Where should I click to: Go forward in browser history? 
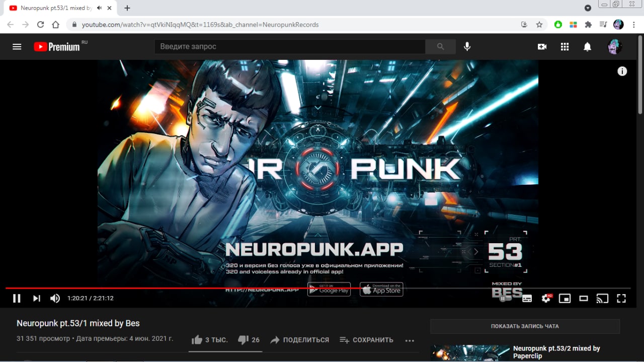click(x=25, y=24)
